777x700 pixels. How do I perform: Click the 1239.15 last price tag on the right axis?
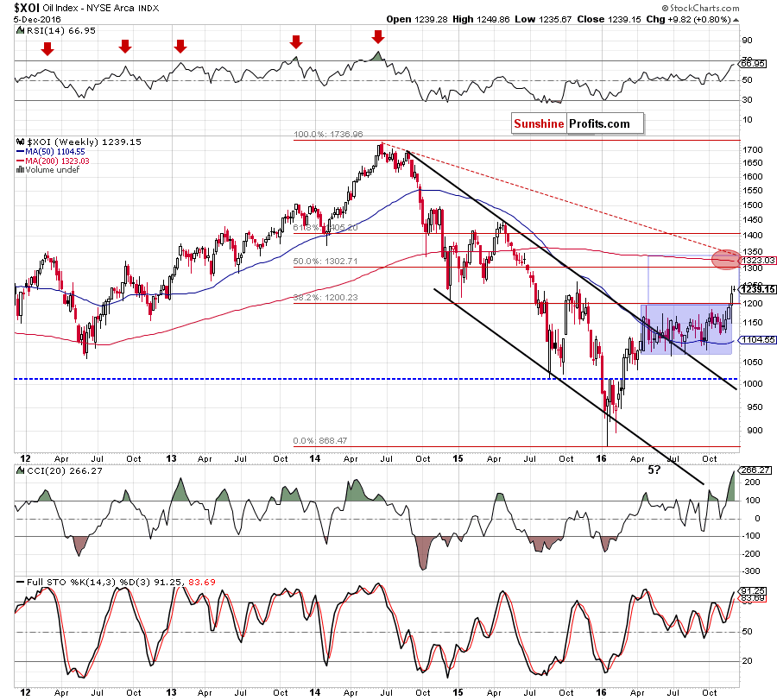(x=758, y=289)
